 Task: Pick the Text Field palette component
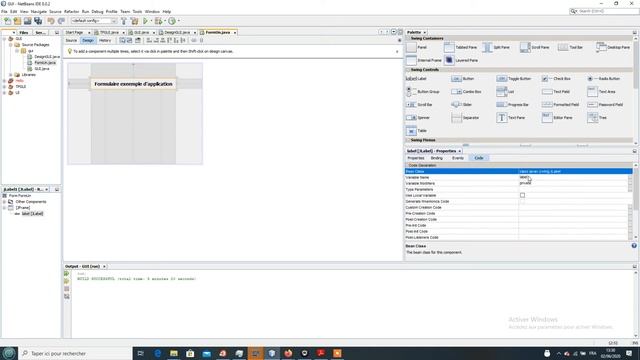pyautogui.click(x=556, y=92)
